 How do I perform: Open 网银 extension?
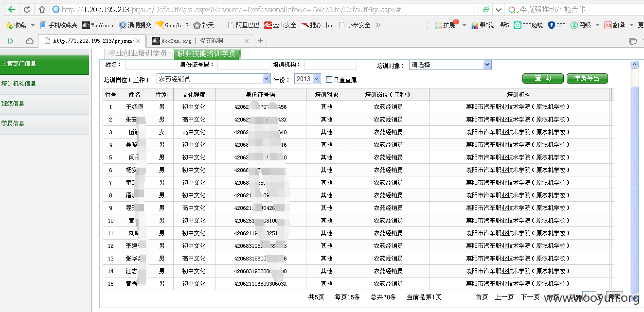click(581, 25)
